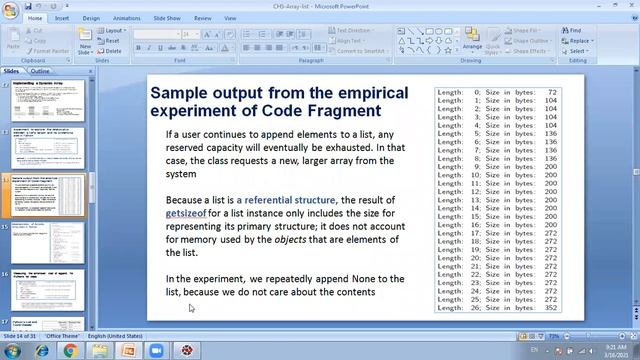Open the Animations ribbon tab

(x=127, y=18)
